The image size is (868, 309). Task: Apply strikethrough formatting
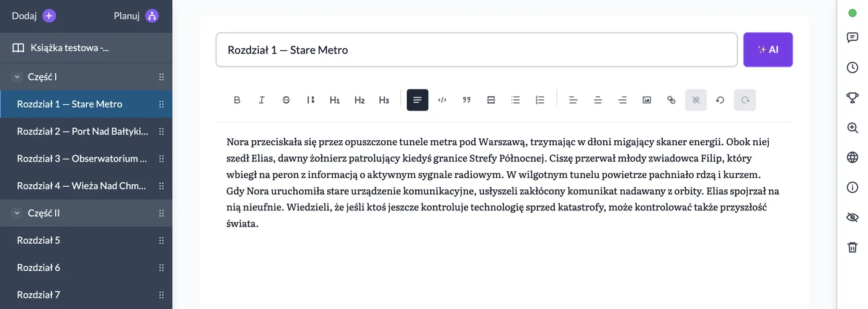click(x=286, y=100)
